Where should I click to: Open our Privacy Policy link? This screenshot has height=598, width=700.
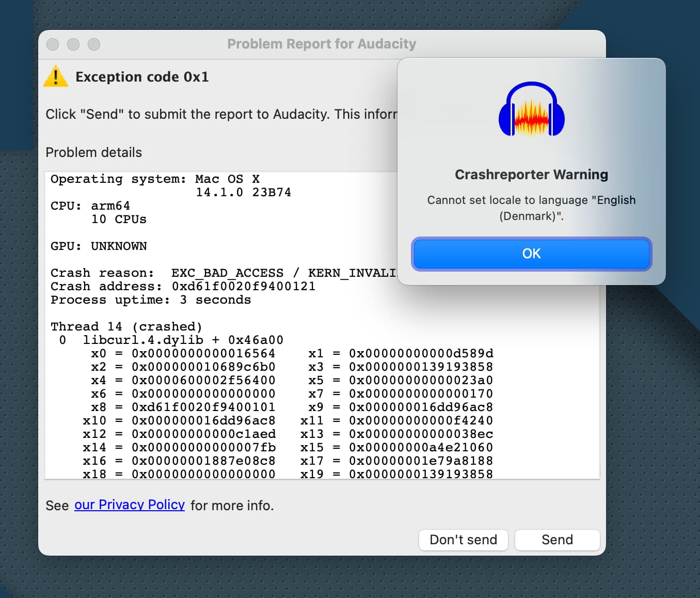pos(130,505)
